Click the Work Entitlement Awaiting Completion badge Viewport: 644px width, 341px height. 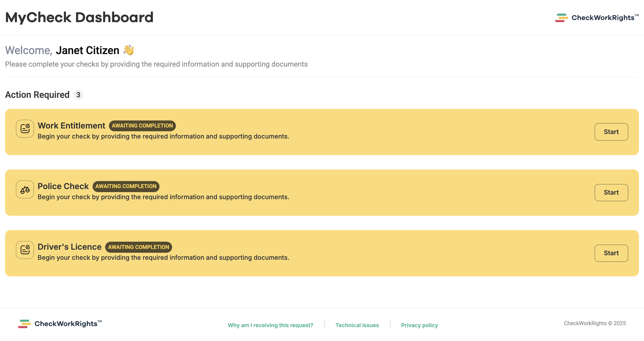coord(142,126)
